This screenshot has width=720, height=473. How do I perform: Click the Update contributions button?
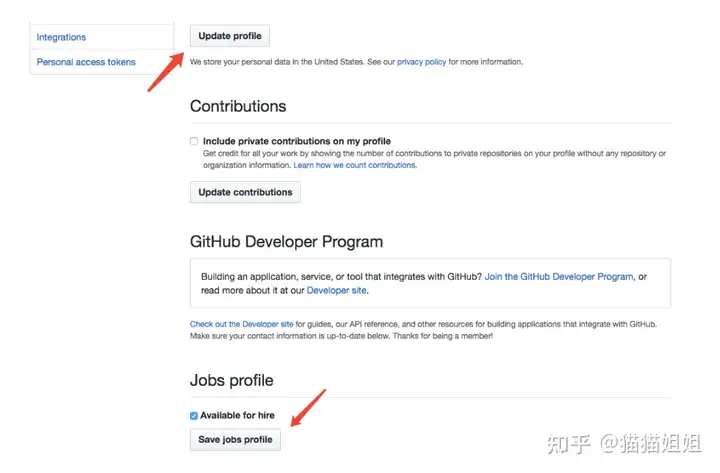pos(245,192)
